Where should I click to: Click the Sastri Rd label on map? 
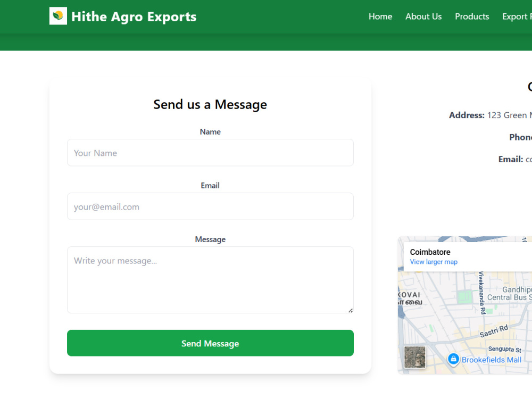(494, 331)
